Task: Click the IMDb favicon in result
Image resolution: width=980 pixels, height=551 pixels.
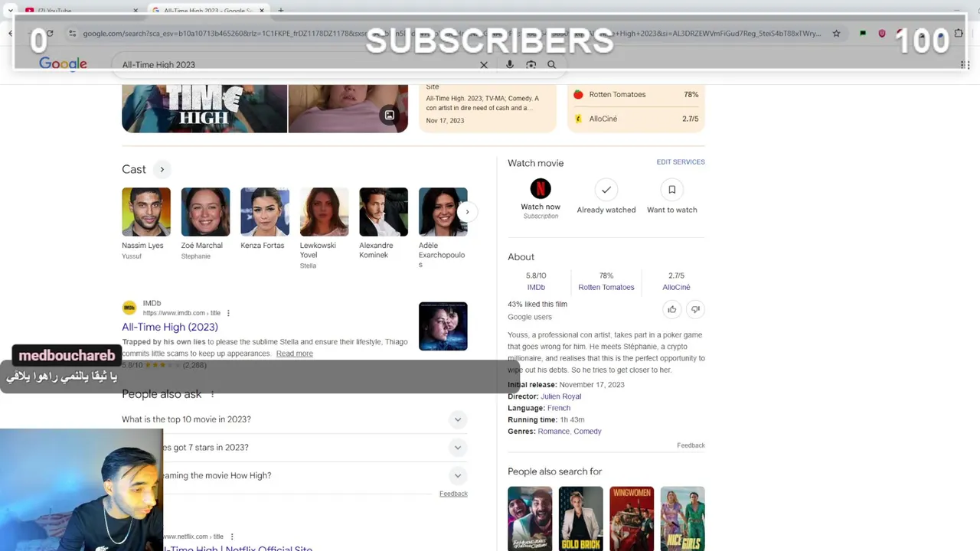Action: [129, 308]
